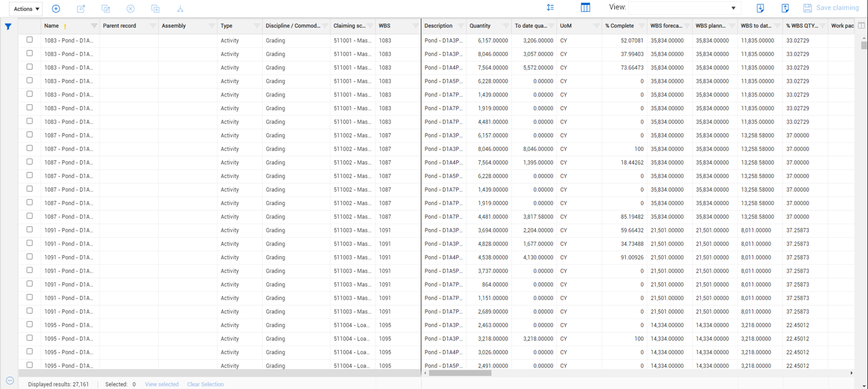The width and height of the screenshot is (868, 389).
Task: Click the Clear Selection link
Action: pos(205,384)
